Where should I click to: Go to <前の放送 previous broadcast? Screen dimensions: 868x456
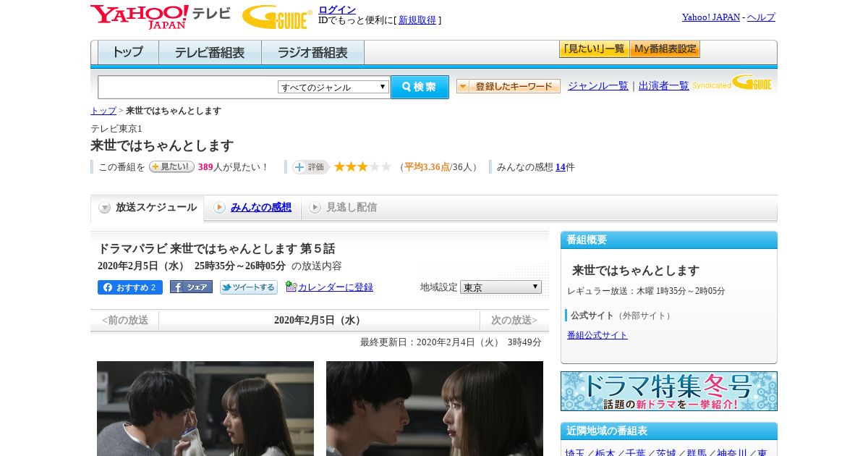point(125,320)
